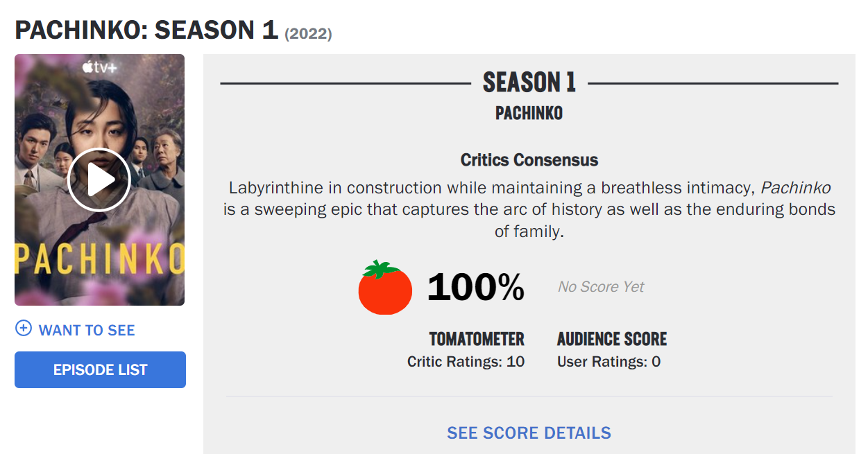This screenshot has width=868, height=454.
Task: Click the Pachinko poster thumbnail image
Action: point(99,180)
